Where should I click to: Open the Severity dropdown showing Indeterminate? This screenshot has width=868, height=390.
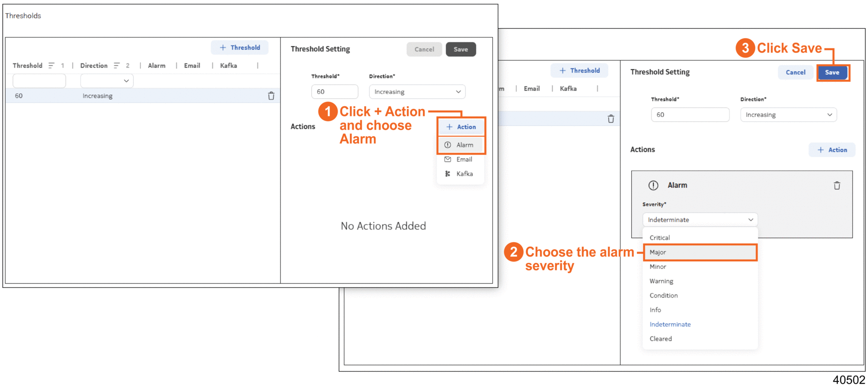pos(699,220)
